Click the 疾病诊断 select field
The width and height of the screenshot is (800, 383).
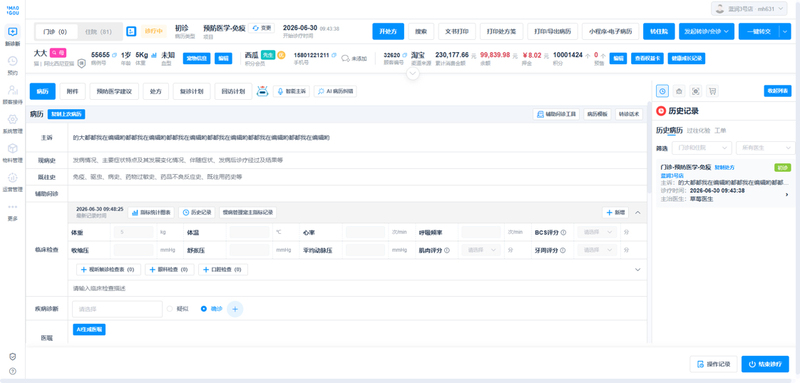click(117, 309)
